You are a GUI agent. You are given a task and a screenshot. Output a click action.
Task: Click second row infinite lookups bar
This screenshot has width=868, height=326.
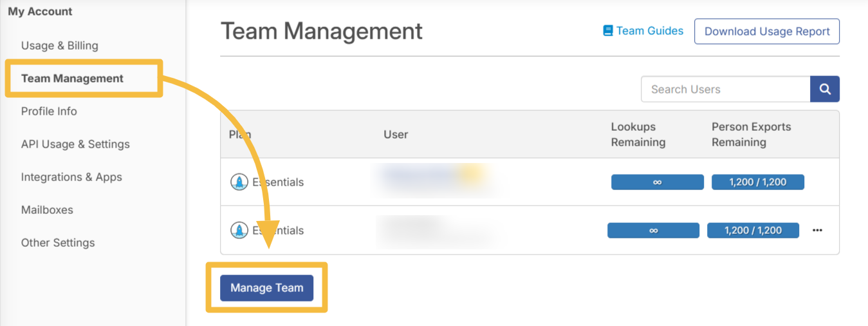(x=653, y=231)
